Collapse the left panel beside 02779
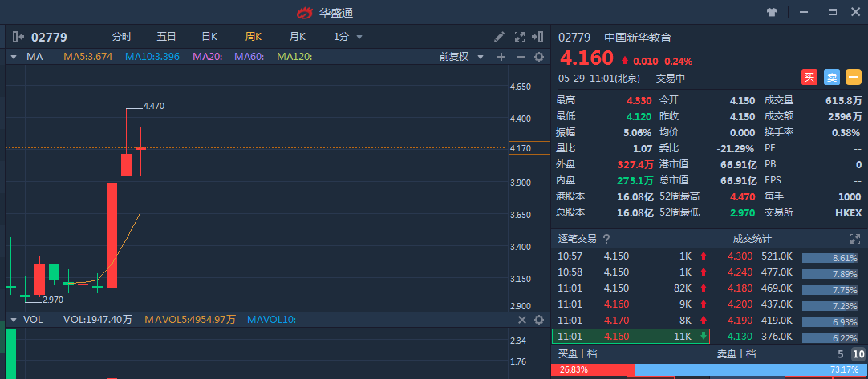This screenshot has height=379, width=868. [x=18, y=37]
